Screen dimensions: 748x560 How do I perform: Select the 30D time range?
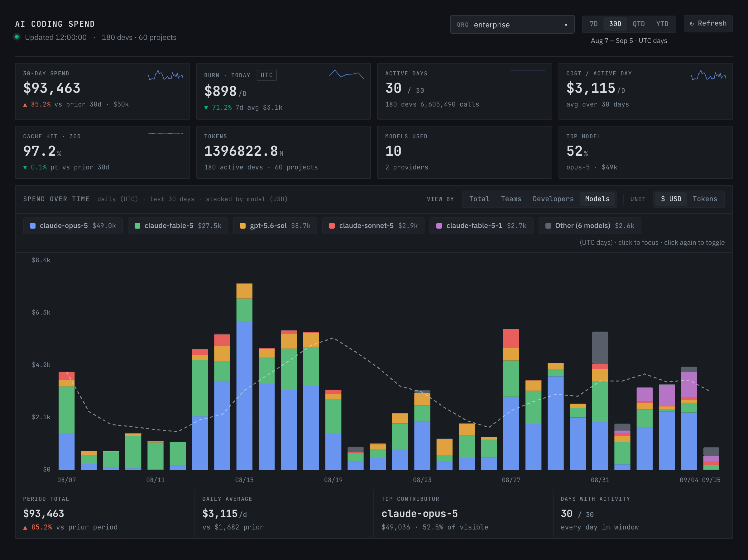tap(615, 24)
